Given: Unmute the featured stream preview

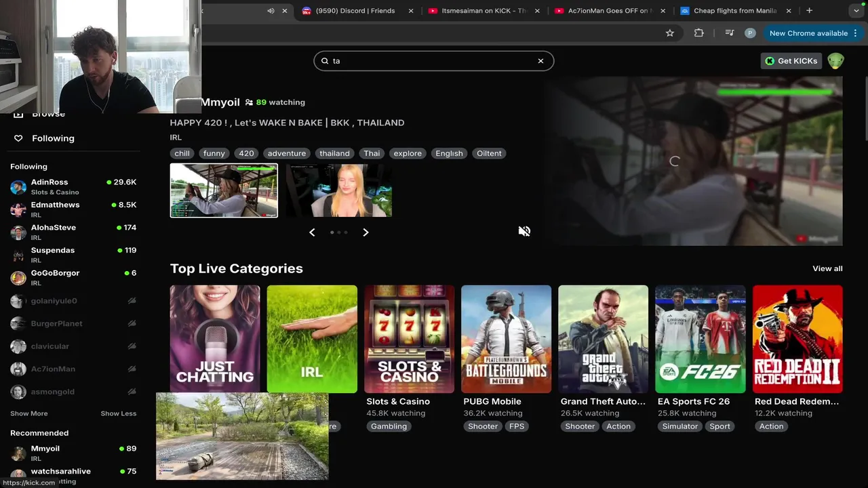Looking at the screenshot, I should pyautogui.click(x=524, y=231).
